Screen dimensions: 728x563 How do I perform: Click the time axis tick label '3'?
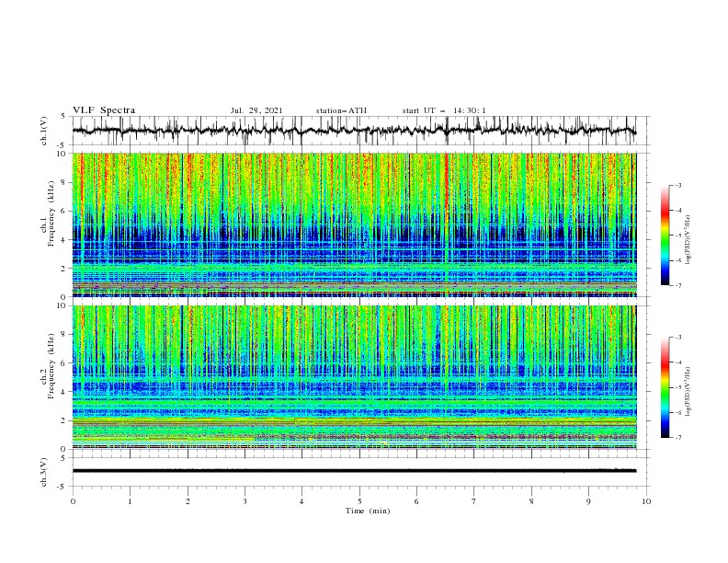coord(245,501)
